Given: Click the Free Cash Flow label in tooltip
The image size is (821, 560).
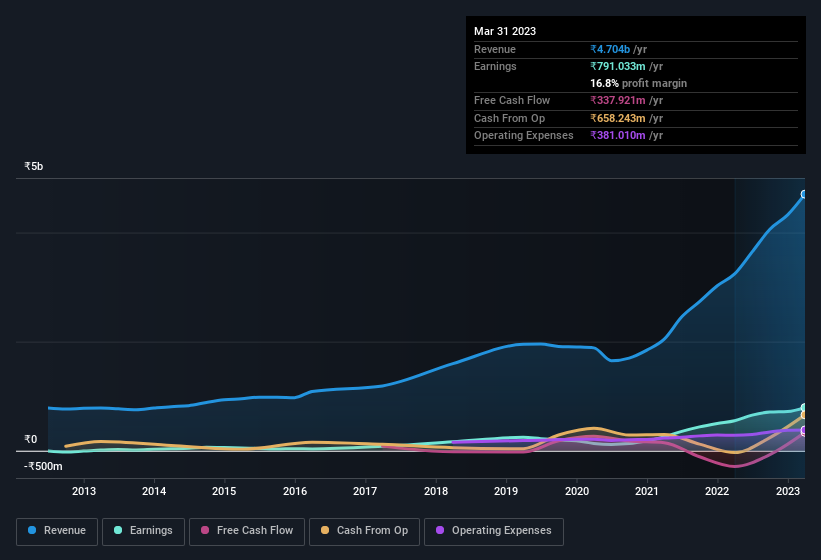Looking at the screenshot, I should pyautogui.click(x=512, y=100).
